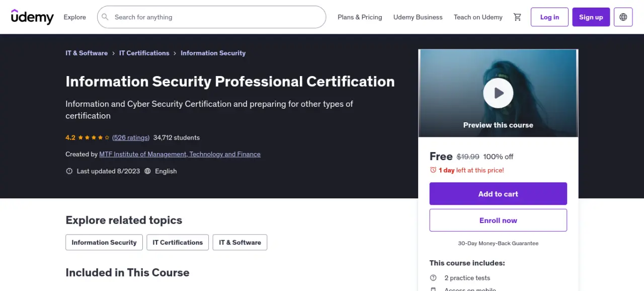Click the Last updated badge icon
This screenshot has width=644, height=291.
point(69,171)
